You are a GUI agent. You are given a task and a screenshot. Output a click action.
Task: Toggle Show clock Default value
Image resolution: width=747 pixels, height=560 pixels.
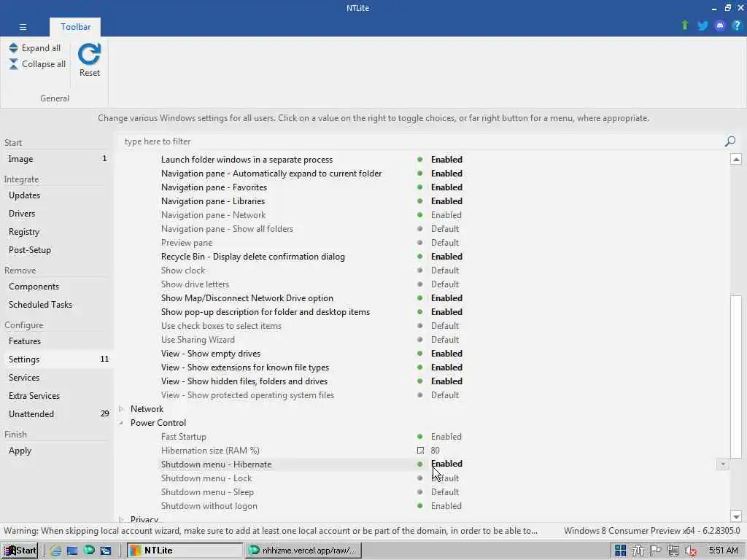pyautogui.click(x=444, y=270)
